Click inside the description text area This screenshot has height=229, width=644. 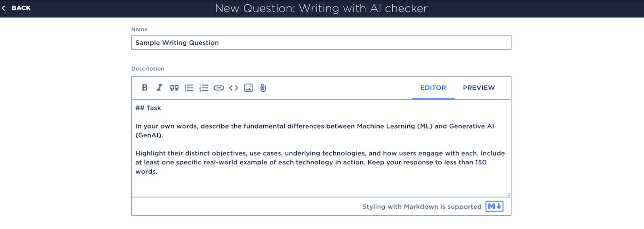coord(321,148)
